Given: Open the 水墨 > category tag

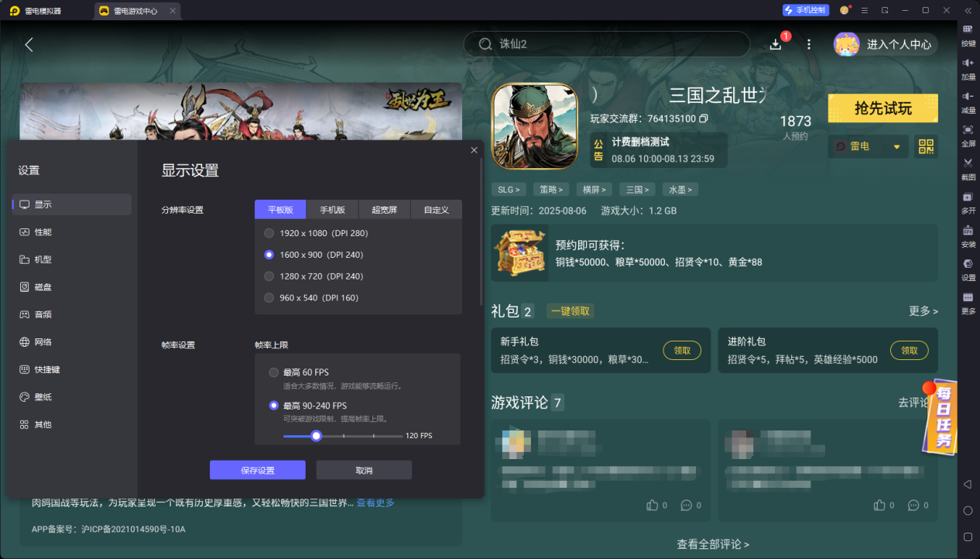Looking at the screenshot, I should [680, 189].
